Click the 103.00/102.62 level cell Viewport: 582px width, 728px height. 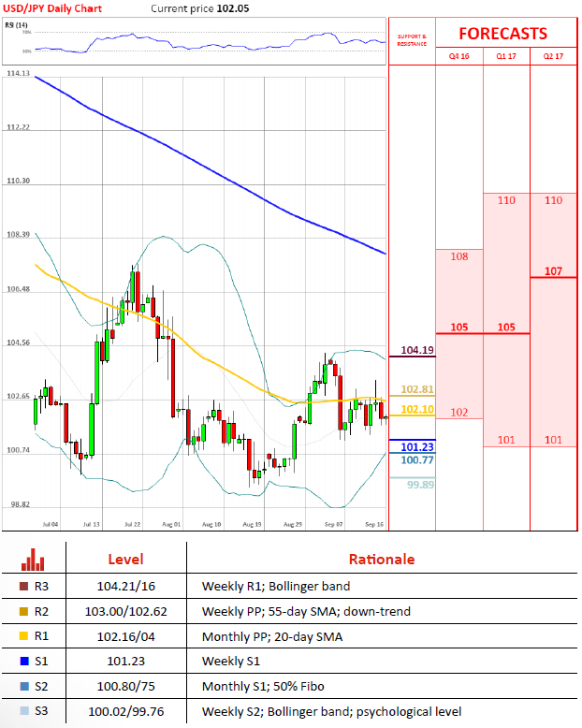click(125, 611)
